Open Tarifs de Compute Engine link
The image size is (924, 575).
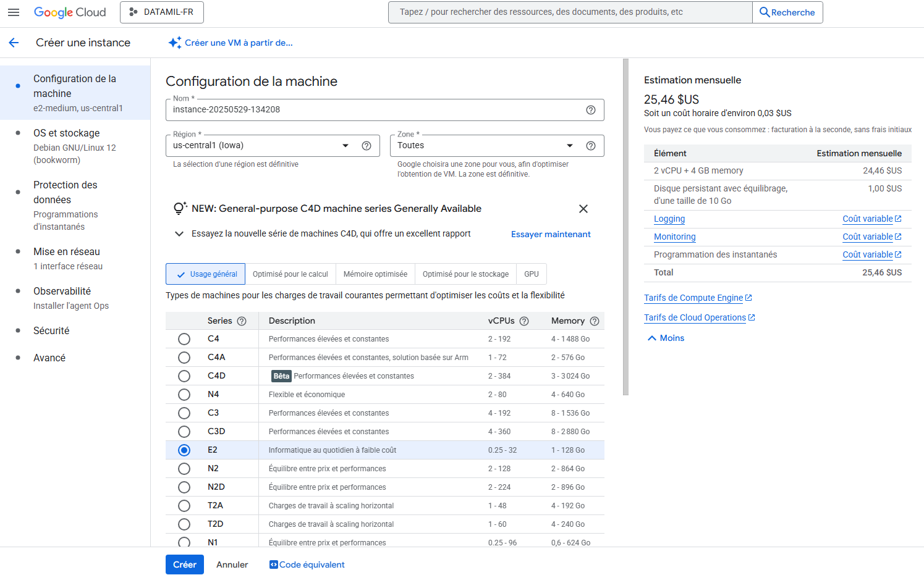(x=695, y=298)
